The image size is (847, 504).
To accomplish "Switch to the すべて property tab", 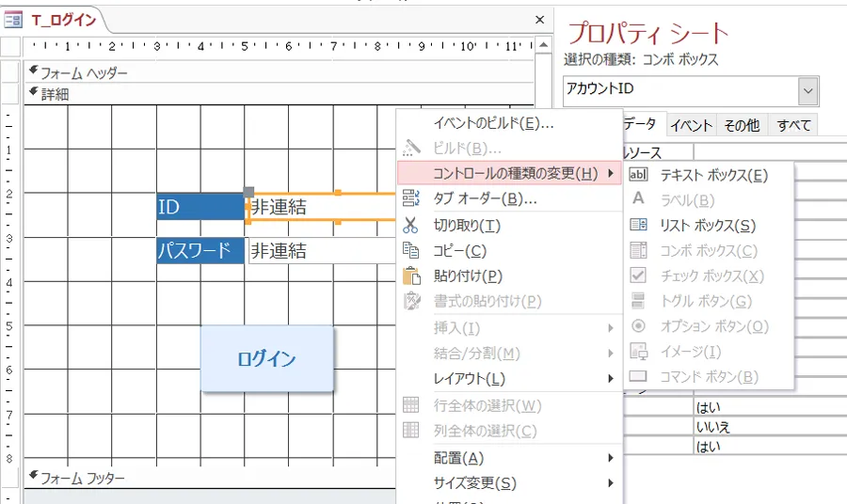I will click(x=793, y=125).
